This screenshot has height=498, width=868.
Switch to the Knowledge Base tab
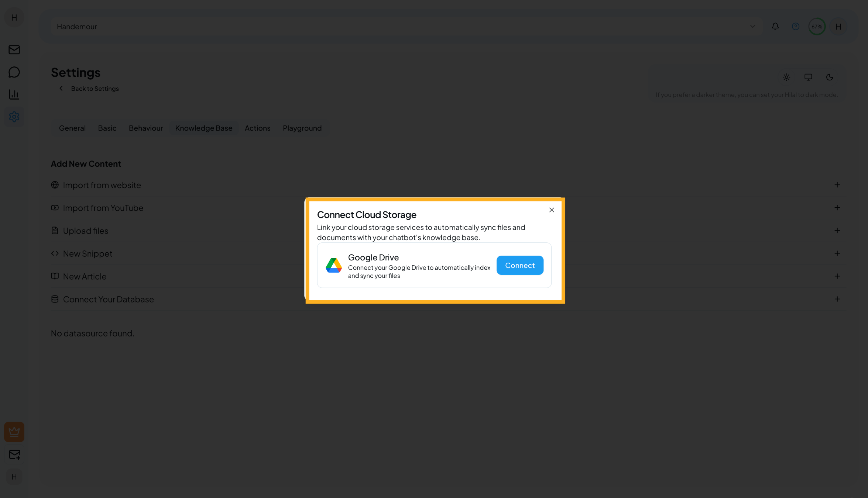[x=204, y=128]
